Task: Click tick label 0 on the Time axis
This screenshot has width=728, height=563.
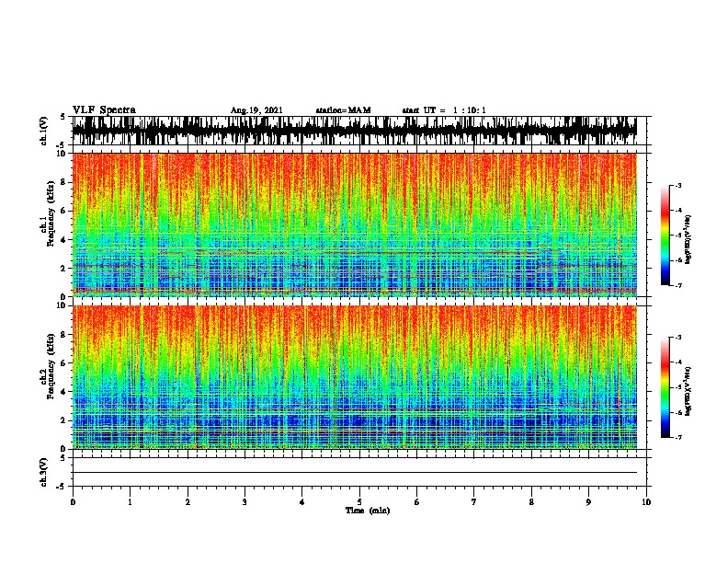Action: 73,502
